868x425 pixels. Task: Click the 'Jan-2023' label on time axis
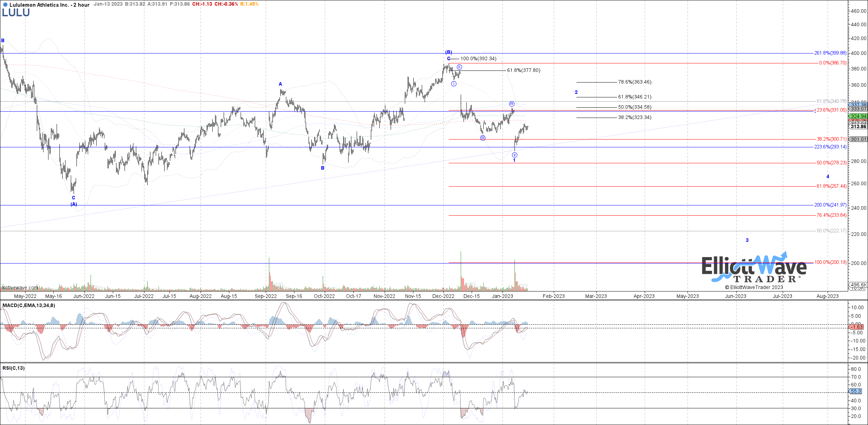pos(502,296)
